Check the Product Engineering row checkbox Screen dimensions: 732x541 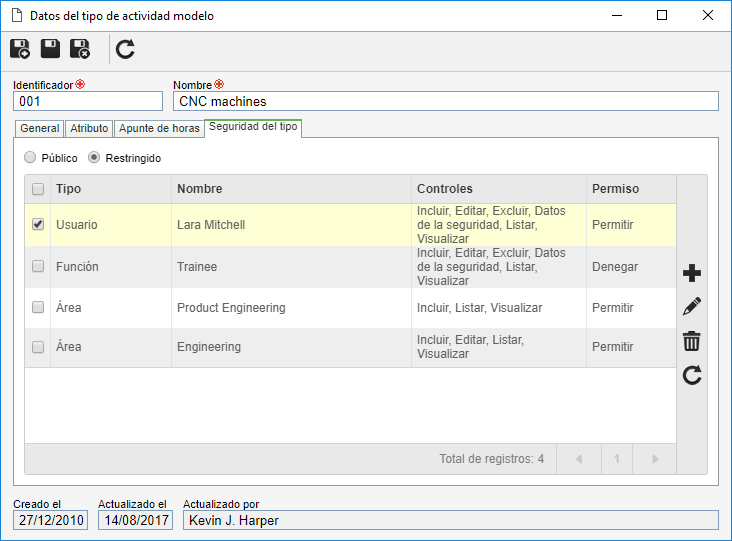coord(38,308)
